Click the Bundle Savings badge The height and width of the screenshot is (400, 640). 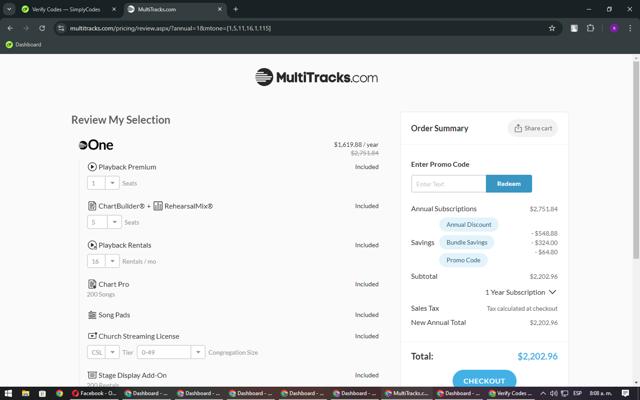(467, 242)
